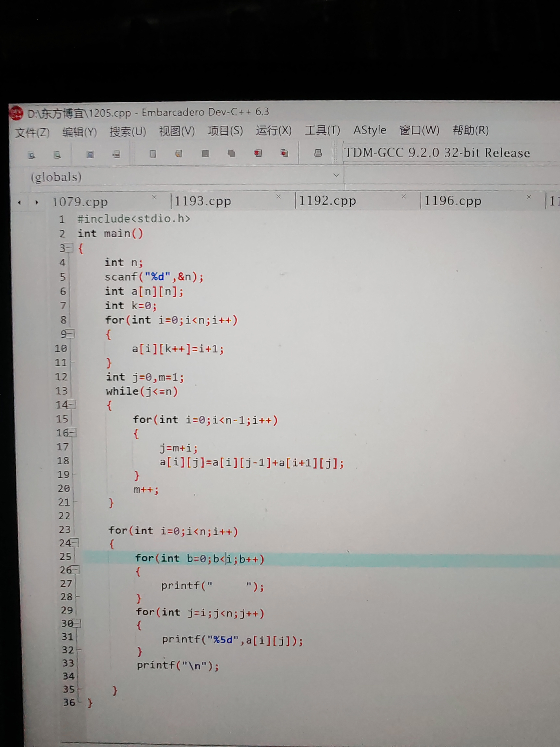
Task: Click the Dev-C++ application logo in title bar
Action: [x=16, y=113]
